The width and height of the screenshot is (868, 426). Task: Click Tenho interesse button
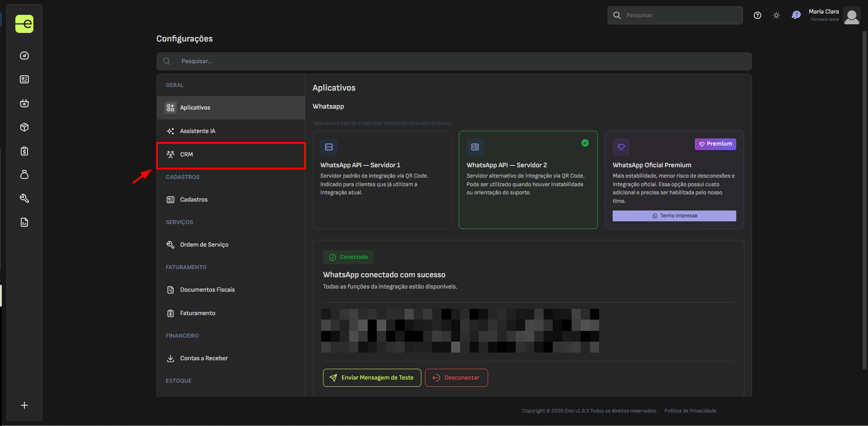click(674, 216)
